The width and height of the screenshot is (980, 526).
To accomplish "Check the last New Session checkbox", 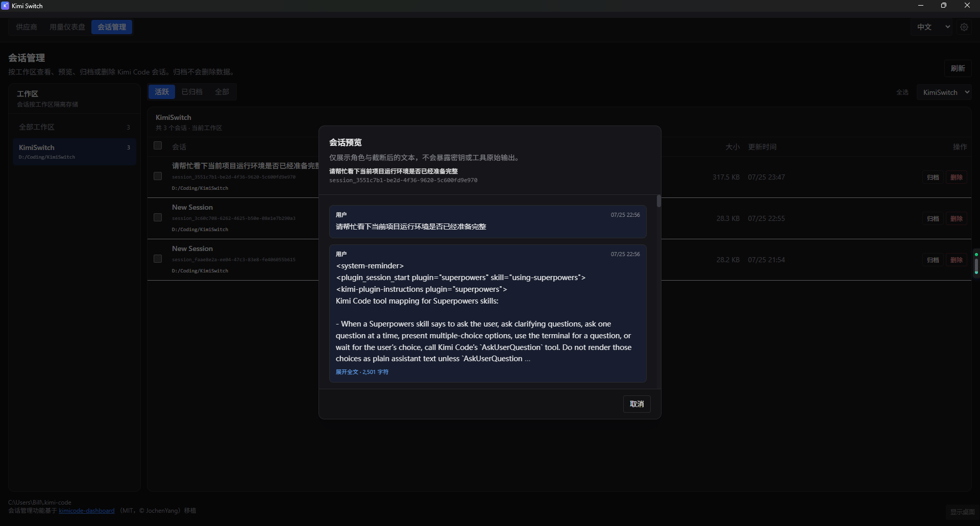I will (158, 259).
